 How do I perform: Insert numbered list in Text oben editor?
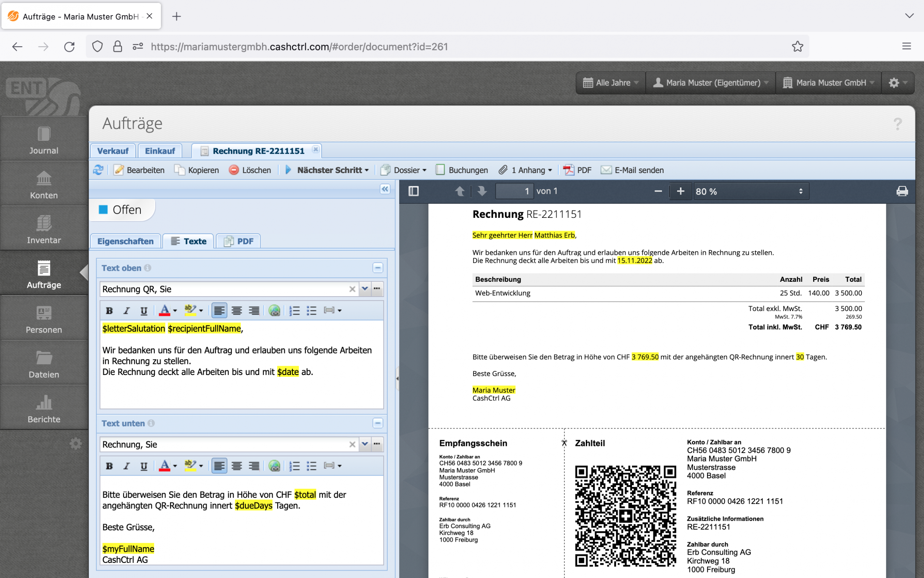(x=294, y=310)
